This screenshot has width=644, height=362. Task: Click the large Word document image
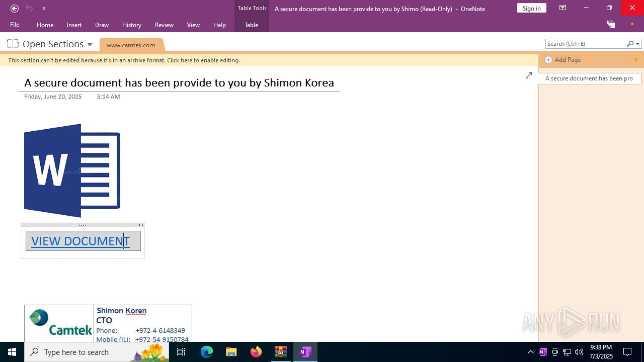pos(72,170)
